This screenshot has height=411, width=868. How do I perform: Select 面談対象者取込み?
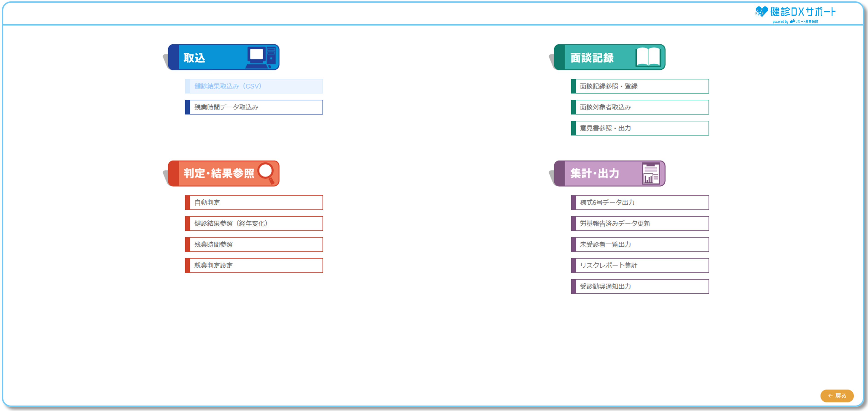(640, 107)
